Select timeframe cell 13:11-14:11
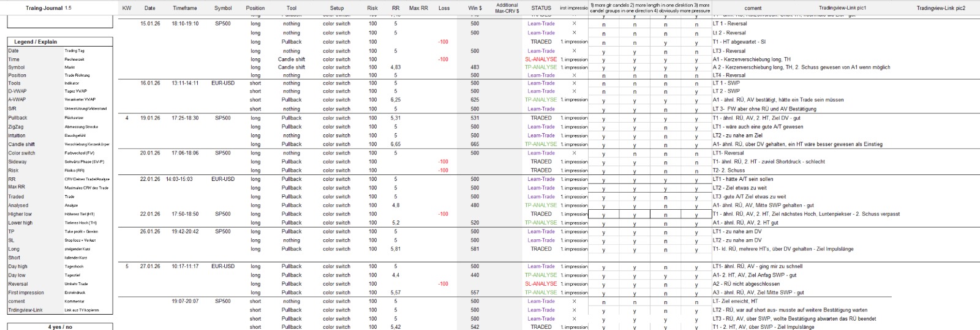Viewport: 980px width, 330px height. (x=185, y=83)
